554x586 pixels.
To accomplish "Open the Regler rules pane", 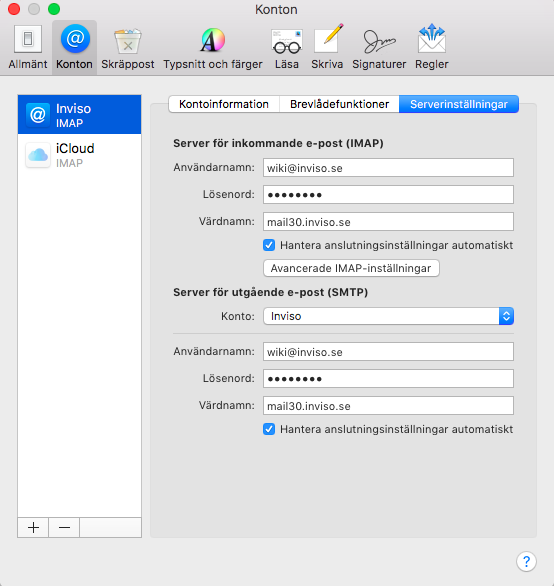I will pyautogui.click(x=431, y=47).
